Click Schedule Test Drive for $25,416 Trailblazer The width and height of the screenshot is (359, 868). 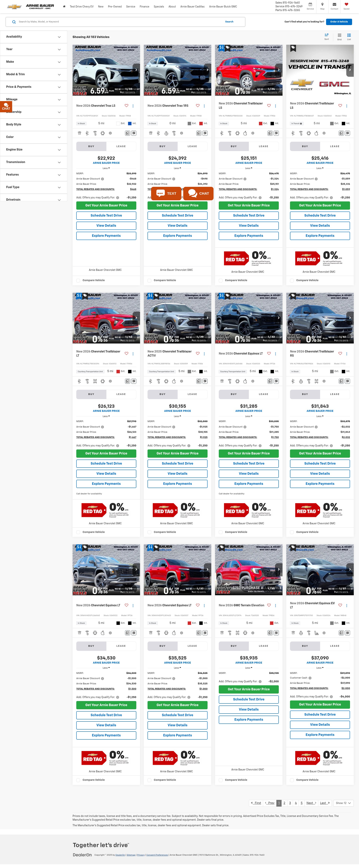click(320, 215)
